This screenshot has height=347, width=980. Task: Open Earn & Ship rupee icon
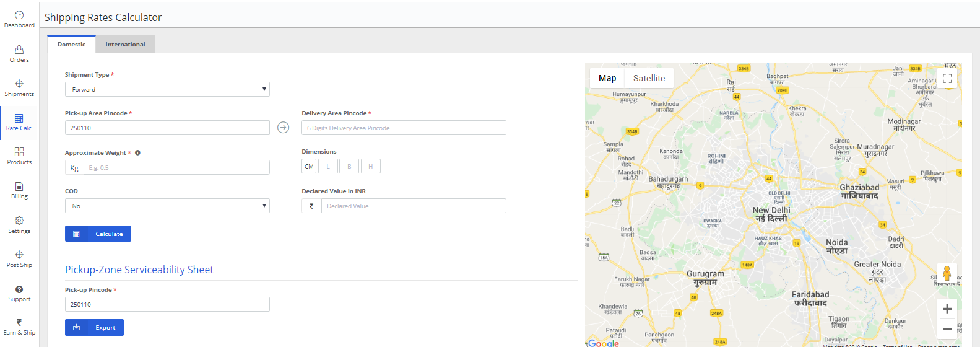[19, 327]
